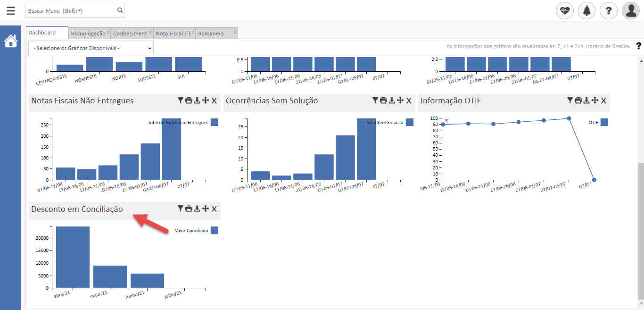Toggle the Valor Conciliado legend series

215,230
